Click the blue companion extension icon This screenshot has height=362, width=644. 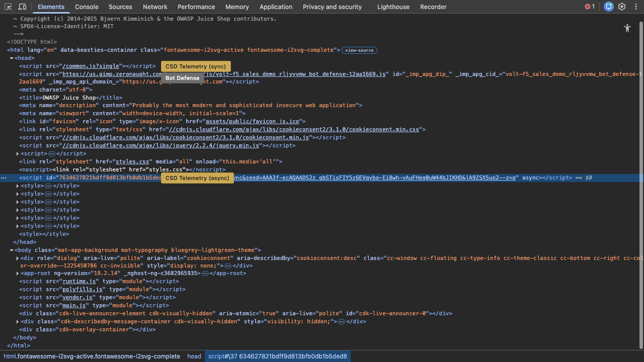pos(609,7)
